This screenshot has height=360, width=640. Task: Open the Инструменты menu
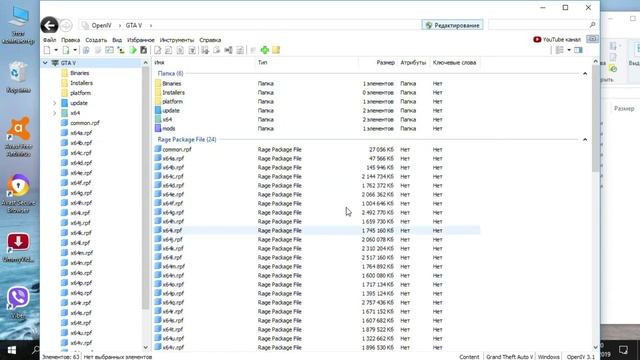pos(177,40)
